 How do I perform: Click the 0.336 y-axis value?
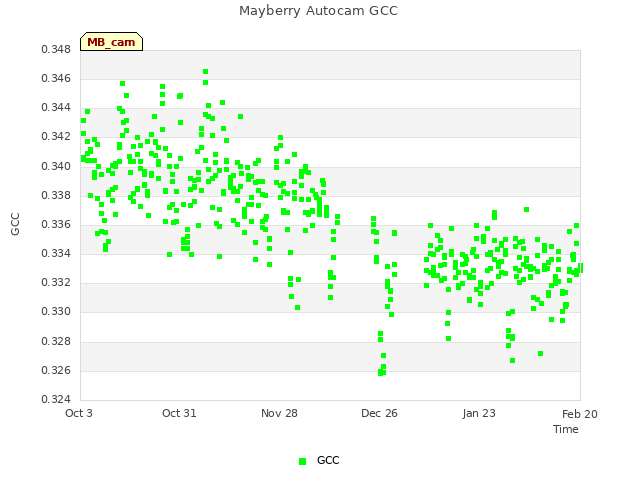(x=56, y=224)
